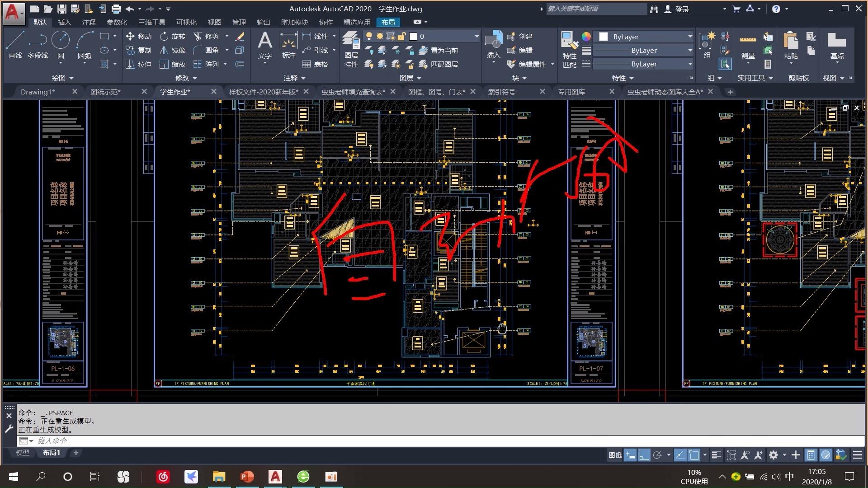Screen dimensions: 868x488
Task: Switch to the 模型 layout tab
Action: 23,452
